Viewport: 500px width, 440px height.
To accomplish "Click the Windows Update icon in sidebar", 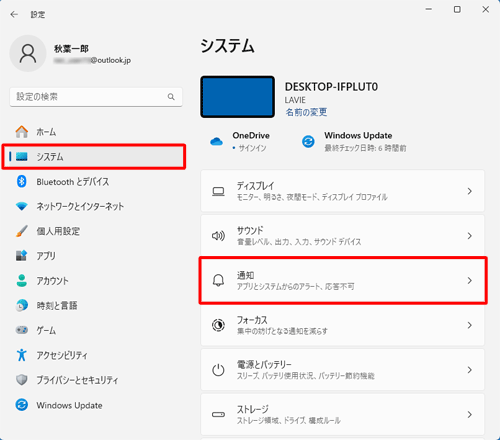I will coord(22,405).
